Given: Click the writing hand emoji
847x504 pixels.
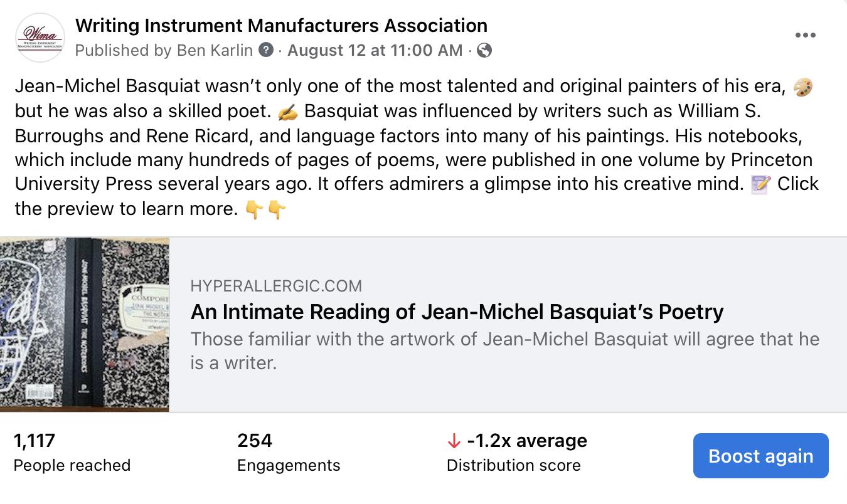Looking at the screenshot, I should point(287,112).
